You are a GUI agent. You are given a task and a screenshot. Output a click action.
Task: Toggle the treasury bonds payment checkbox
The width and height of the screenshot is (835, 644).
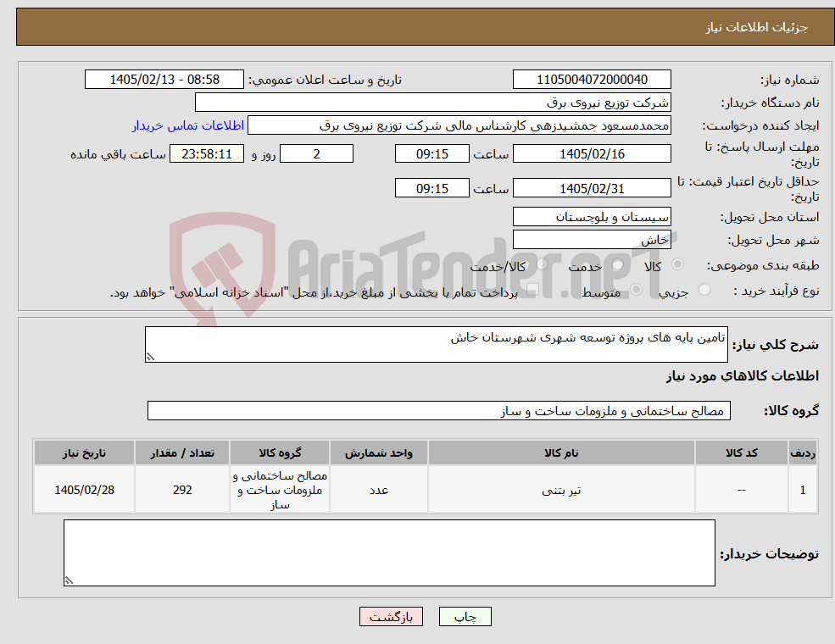pos(532,290)
